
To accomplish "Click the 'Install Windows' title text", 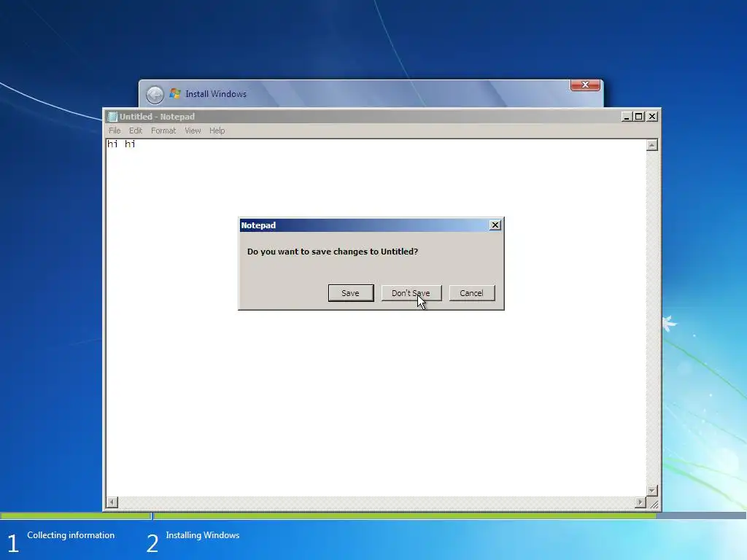I will tap(216, 94).
